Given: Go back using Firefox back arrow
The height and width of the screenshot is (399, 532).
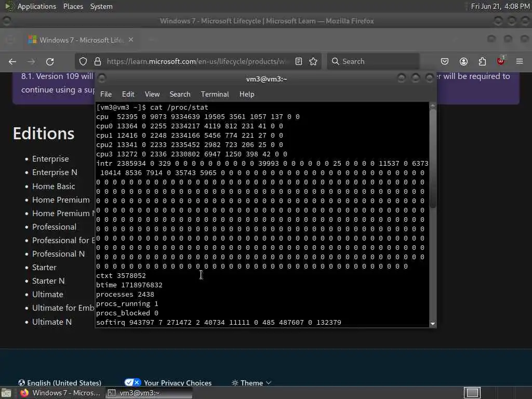Looking at the screenshot, I should point(12,61).
